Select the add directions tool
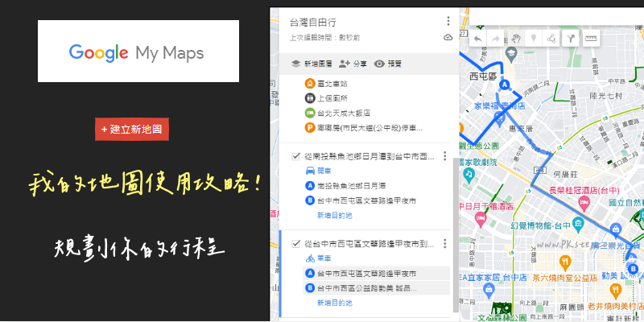This screenshot has width=644, height=322. [571, 39]
